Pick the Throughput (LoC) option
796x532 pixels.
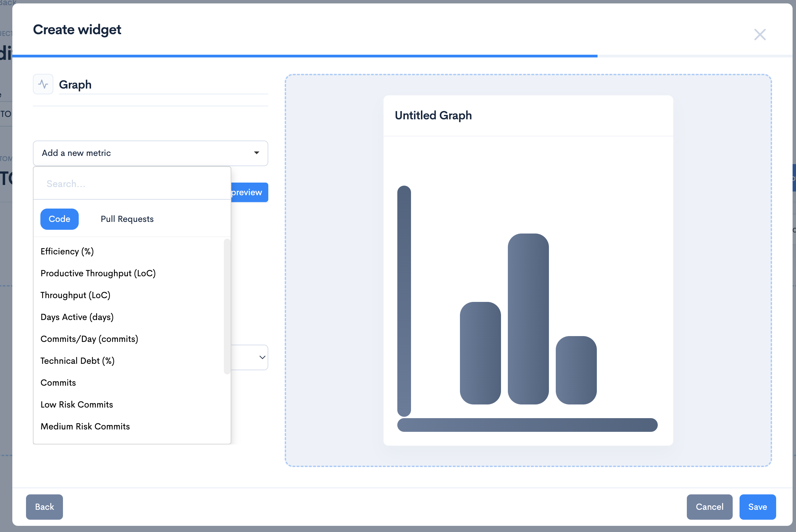tap(75, 295)
